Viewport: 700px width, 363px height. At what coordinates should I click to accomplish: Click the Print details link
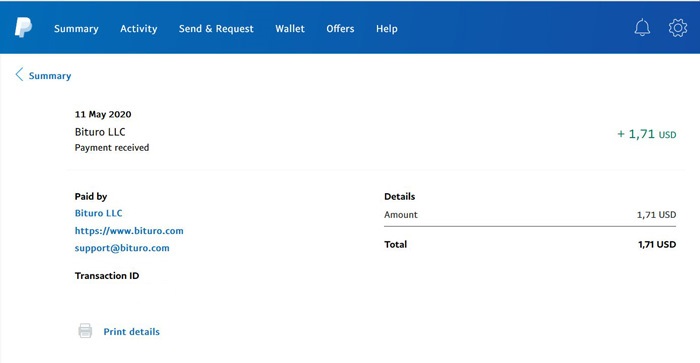pos(131,331)
